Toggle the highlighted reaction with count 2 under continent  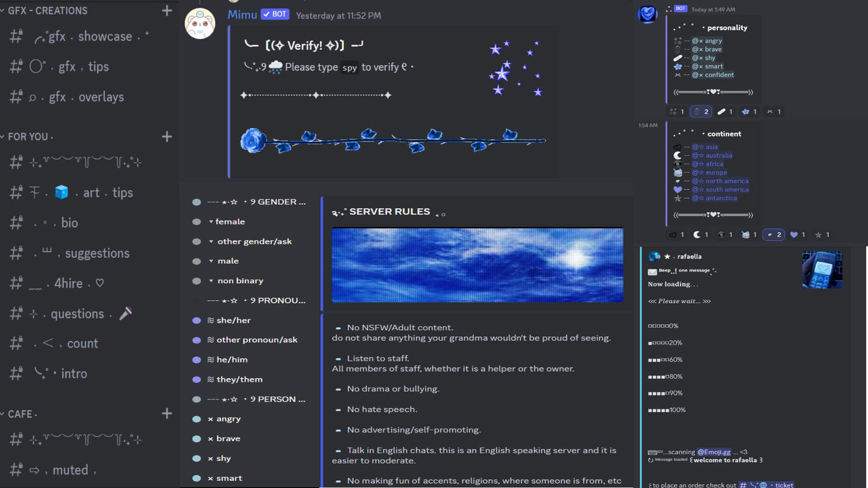(773, 235)
